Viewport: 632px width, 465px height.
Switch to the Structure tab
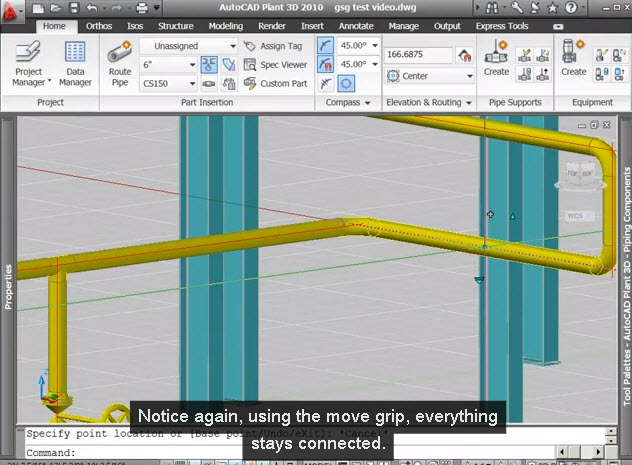point(176,26)
